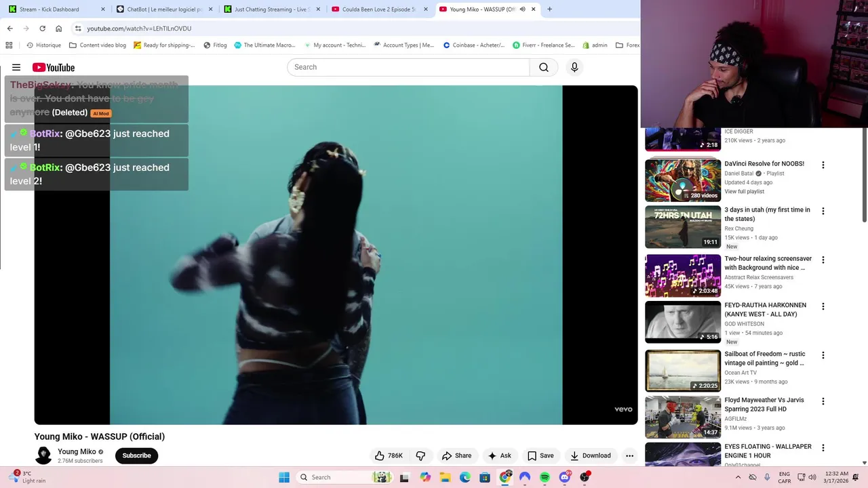Open DaVinci Resolve for NOOBS playlist thumbnail
The width and height of the screenshot is (868, 488).
(x=683, y=180)
